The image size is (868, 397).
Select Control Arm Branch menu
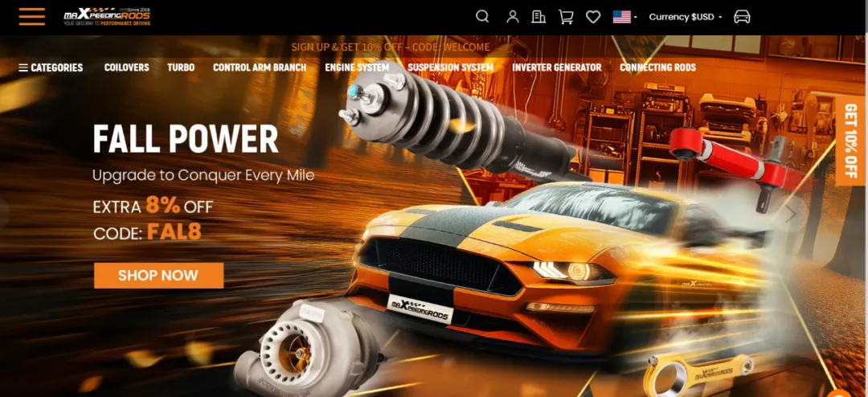click(x=260, y=68)
